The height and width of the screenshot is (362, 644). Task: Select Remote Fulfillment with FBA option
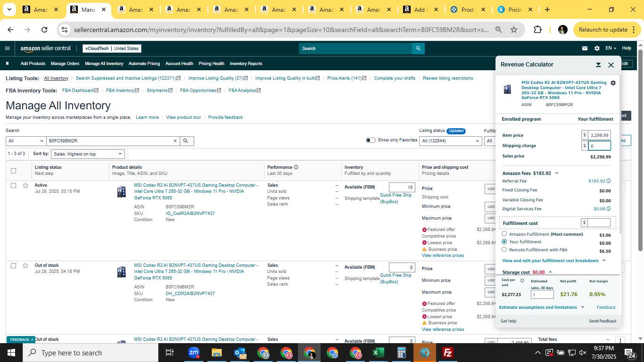click(x=504, y=249)
